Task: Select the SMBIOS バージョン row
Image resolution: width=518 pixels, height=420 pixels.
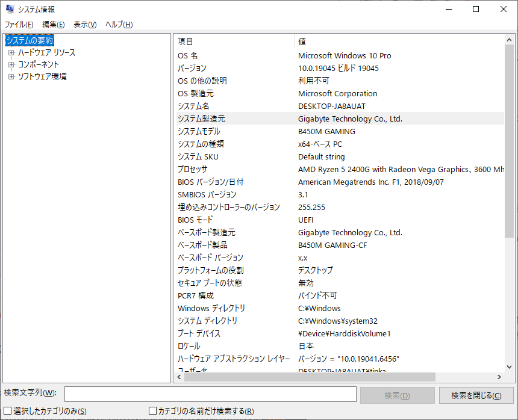Action: click(340, 195)
